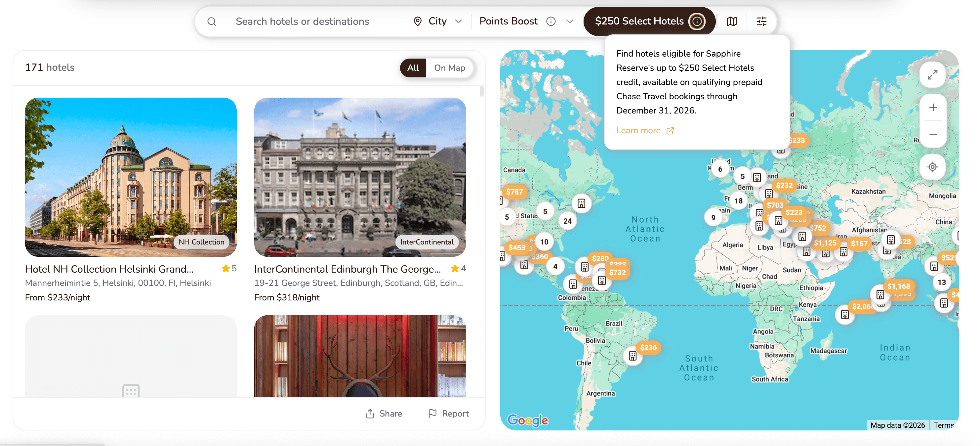980x446 pixels.
Task: Expand the Points Boost dropdown chevron
Action: coord(569,21)
